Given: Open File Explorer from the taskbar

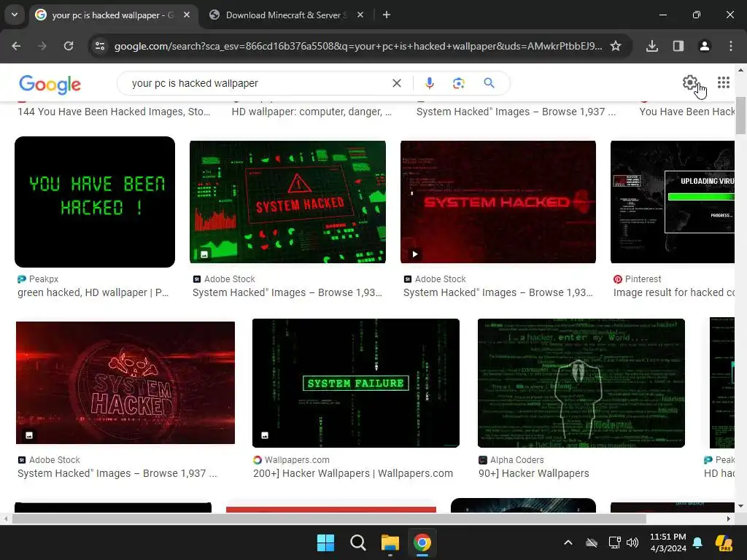Looking at the screenshot, I should (x=390, y=542).
